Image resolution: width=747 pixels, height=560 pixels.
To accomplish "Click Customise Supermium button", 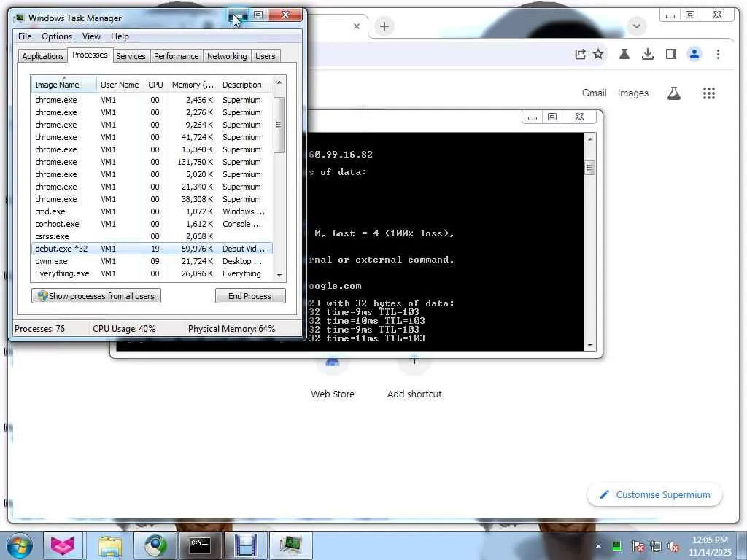I will pos(654,495).
